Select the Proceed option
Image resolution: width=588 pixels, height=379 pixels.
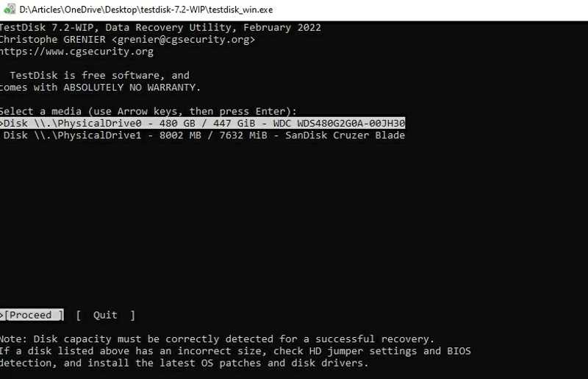pyautogui.click(x=32, y=315)
